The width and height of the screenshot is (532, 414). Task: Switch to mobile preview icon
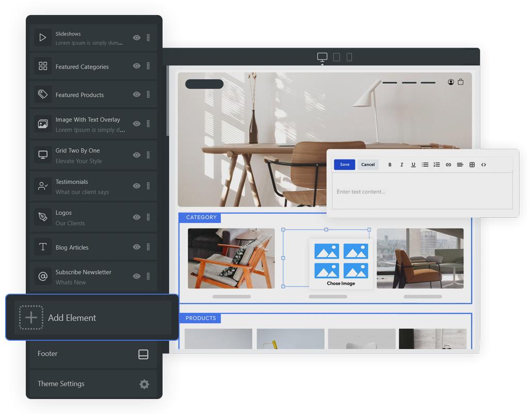tap(349, 57)
